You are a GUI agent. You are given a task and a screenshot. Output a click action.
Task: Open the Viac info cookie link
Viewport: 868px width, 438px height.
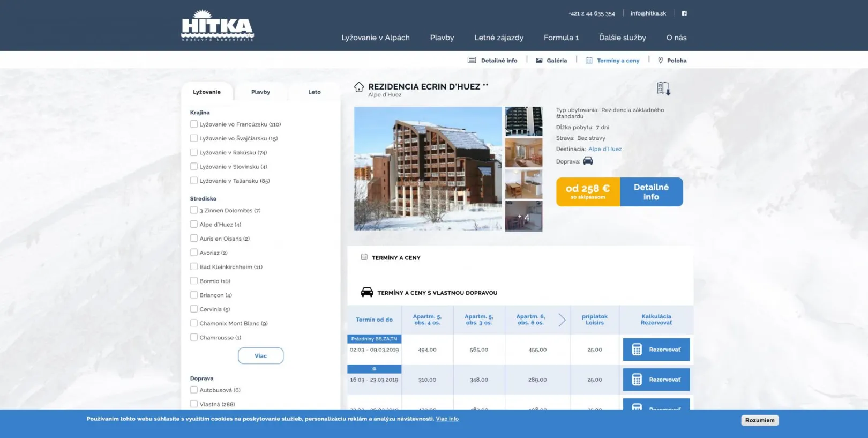point(447,419)
